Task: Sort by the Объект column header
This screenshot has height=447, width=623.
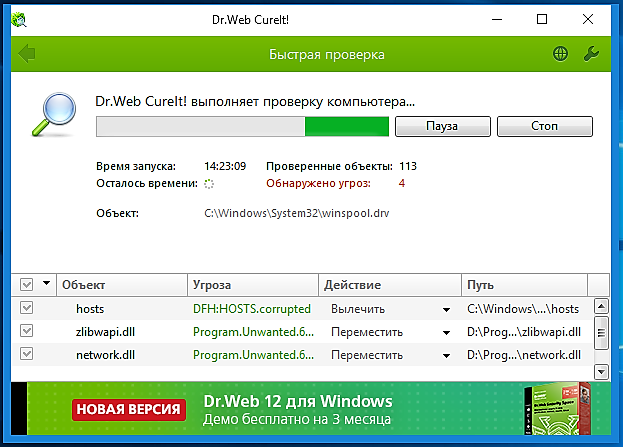Action: 122,285
